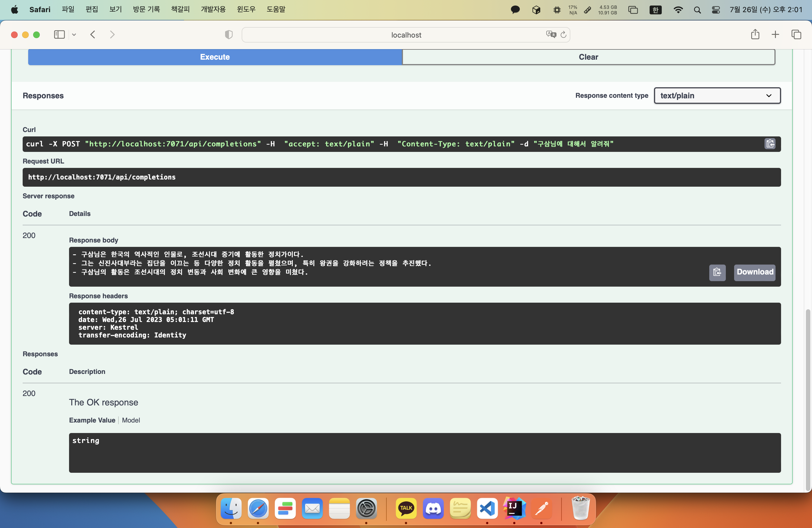
Task: Open a new tab with the plus icon
Action: pyautogui.click(x=775, y=35)
